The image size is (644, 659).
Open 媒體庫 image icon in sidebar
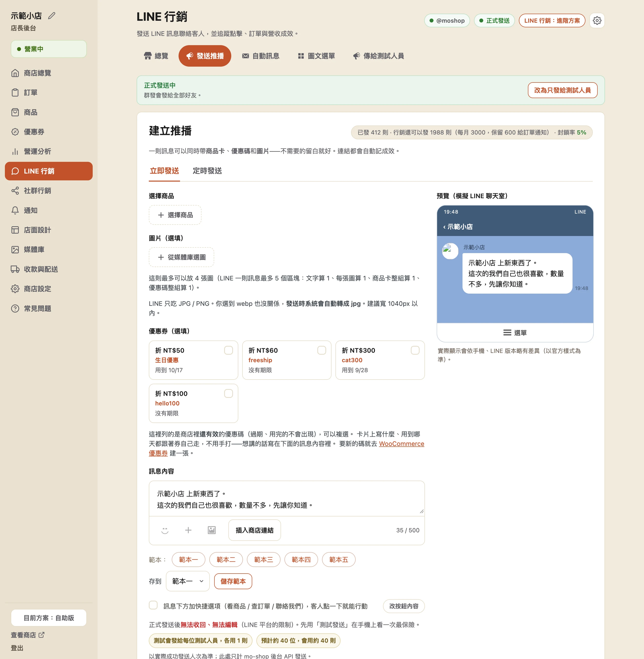15,250
